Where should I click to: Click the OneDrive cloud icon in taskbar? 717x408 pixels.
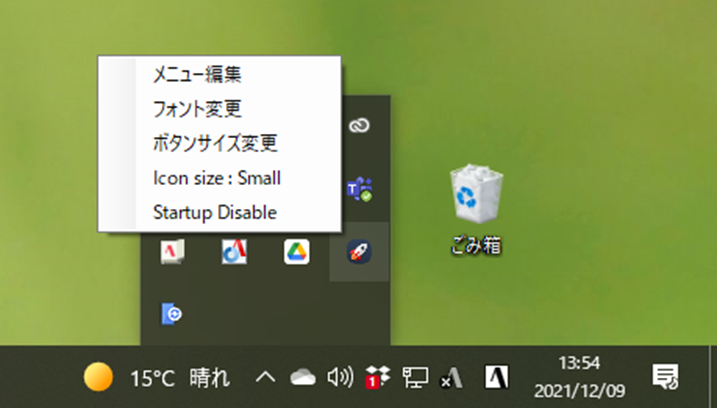(x=302, y=377)
